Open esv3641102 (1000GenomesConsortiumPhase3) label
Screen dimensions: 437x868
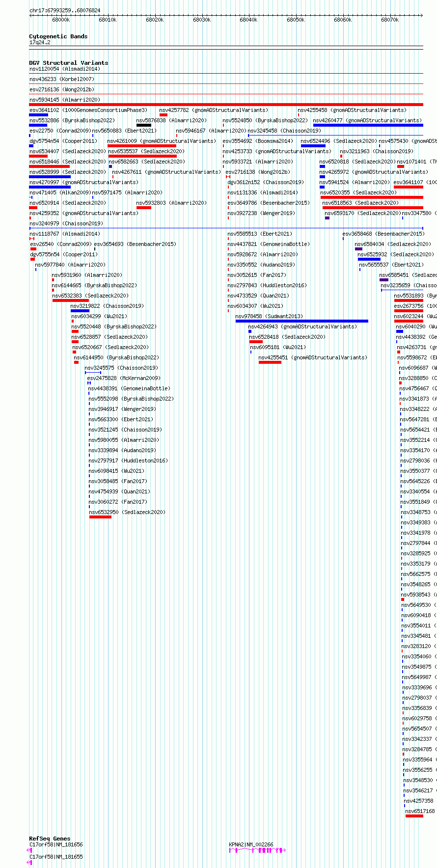88,110
